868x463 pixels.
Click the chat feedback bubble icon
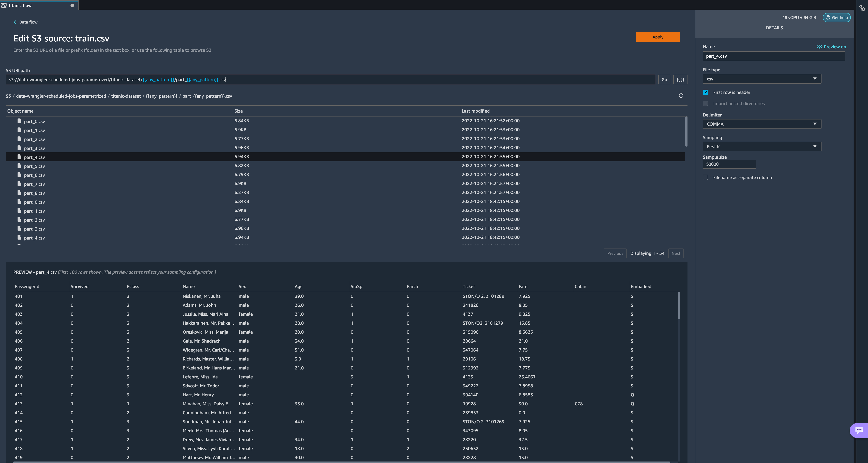(x=858, y=430)
